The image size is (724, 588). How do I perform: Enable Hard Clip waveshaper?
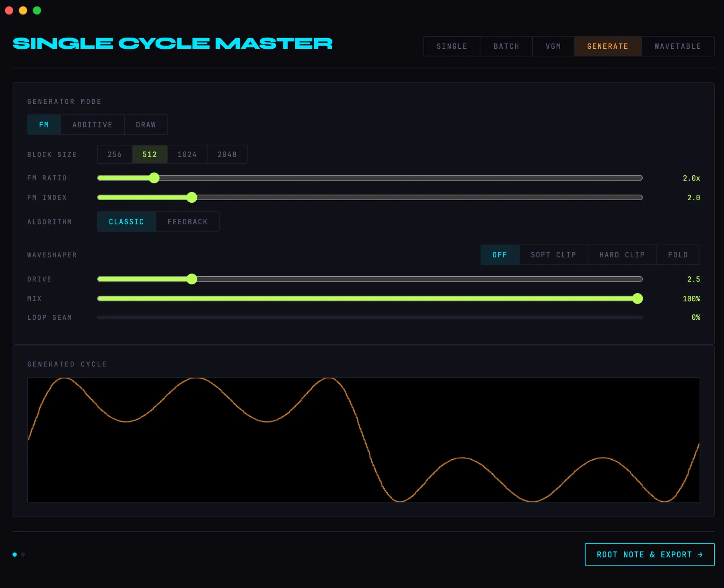point(622,255)
